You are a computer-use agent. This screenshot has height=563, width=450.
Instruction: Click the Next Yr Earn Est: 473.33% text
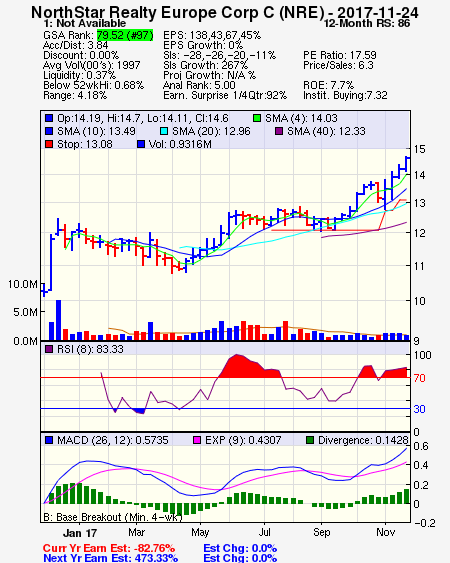[x=111, y=558]
